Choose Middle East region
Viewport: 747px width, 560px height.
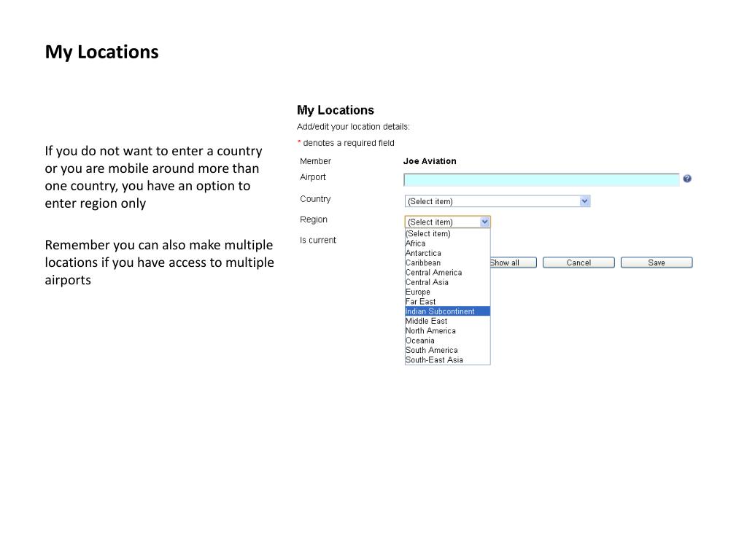tap(447, 322)
